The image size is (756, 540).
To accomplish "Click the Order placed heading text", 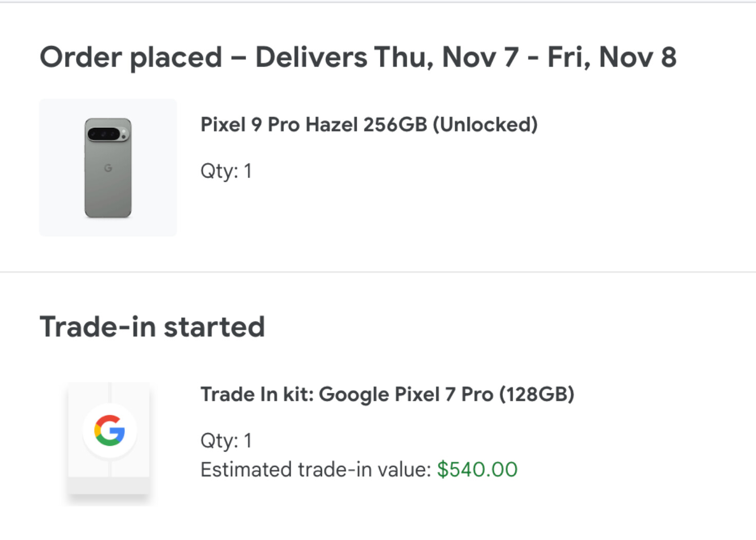I will 131,57.
